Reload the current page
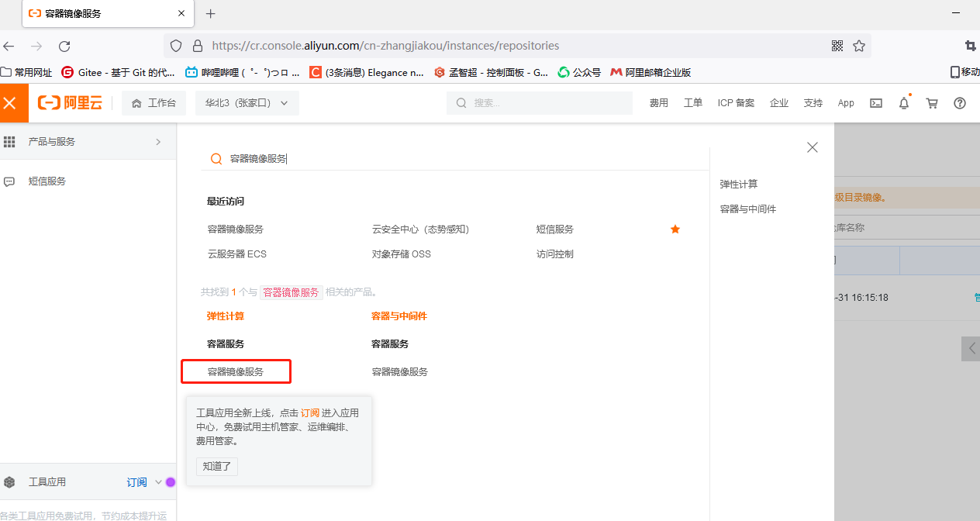 (x=64, y=46)
